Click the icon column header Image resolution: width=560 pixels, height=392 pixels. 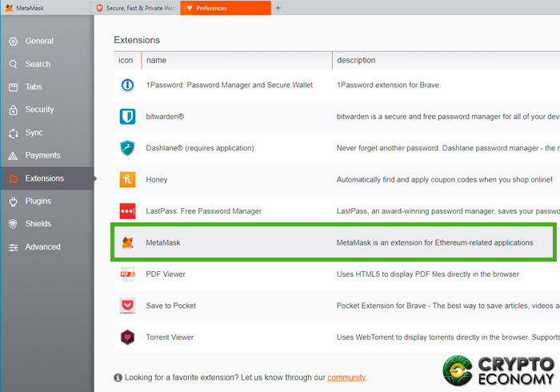click(126, 60)
